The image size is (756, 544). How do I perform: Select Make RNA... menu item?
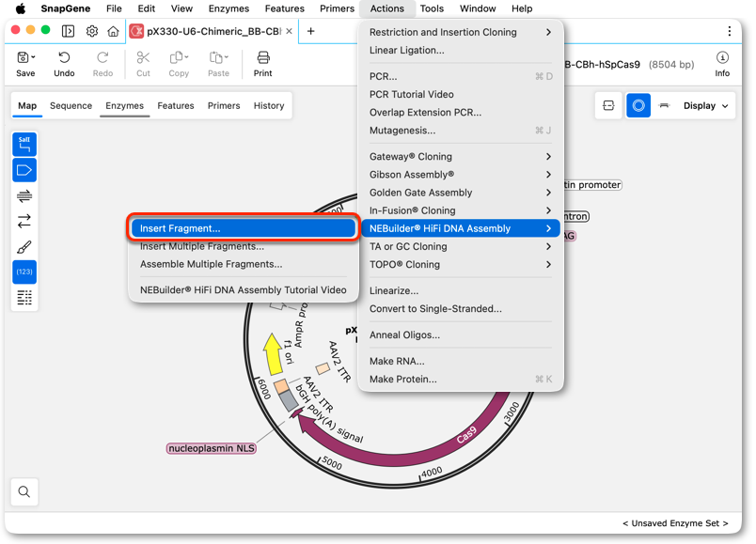point(460,361)
